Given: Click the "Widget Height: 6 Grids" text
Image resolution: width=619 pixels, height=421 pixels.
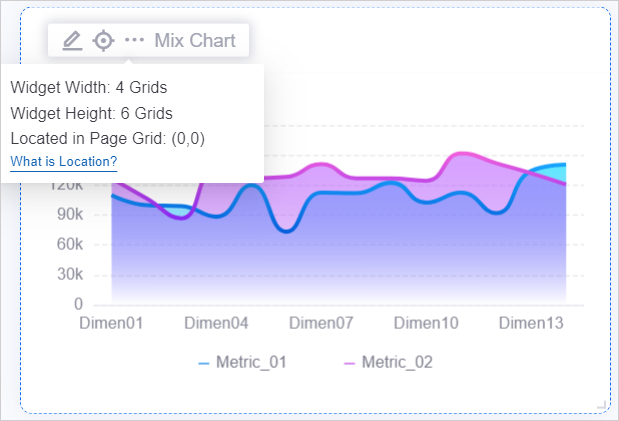Looking at the screenshot, I should click(x=92, y=113).
